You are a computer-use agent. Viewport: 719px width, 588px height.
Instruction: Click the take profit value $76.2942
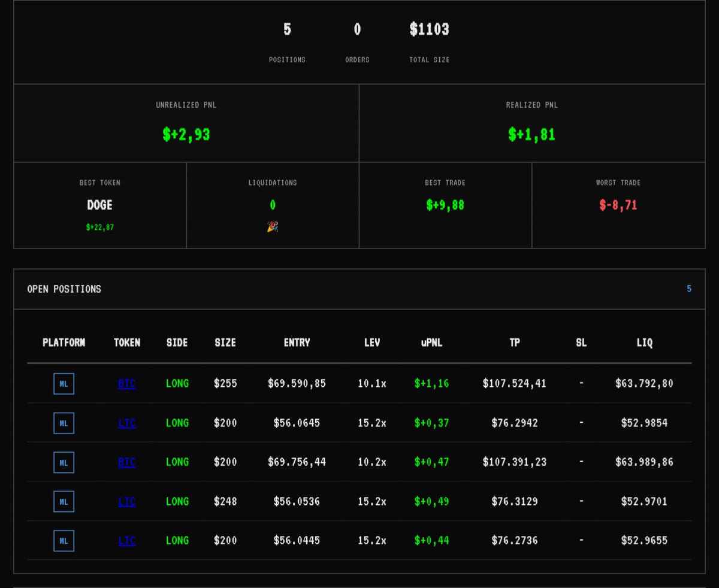[515, 423]
